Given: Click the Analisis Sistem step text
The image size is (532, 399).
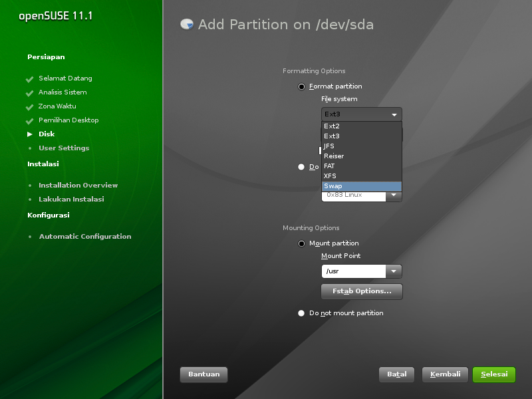Looking at the screenshot, I should click(63, 92).
